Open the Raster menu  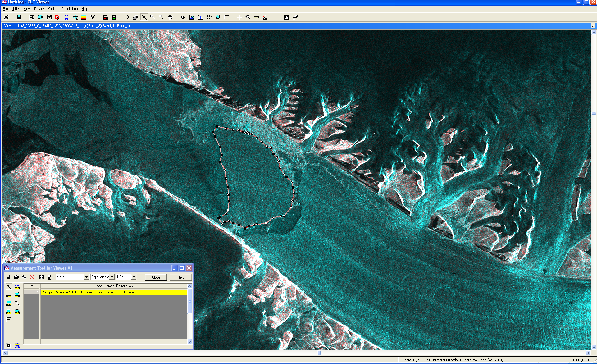(x=39, y=9)
